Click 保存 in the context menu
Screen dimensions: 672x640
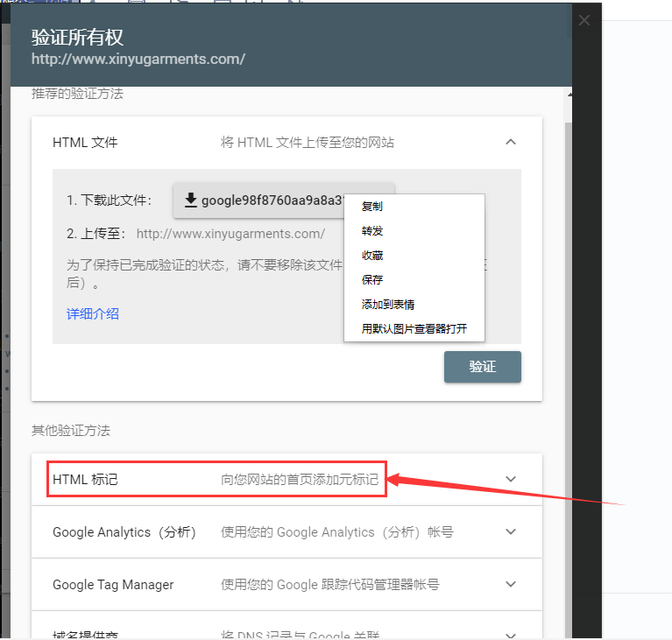click(x=371, y=280)
